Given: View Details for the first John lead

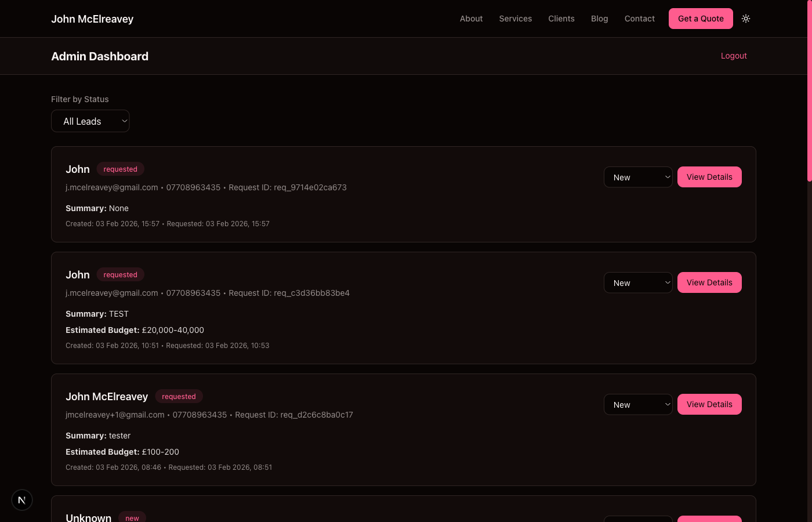Looking at the screenshot, I should [x=709, y=177].
